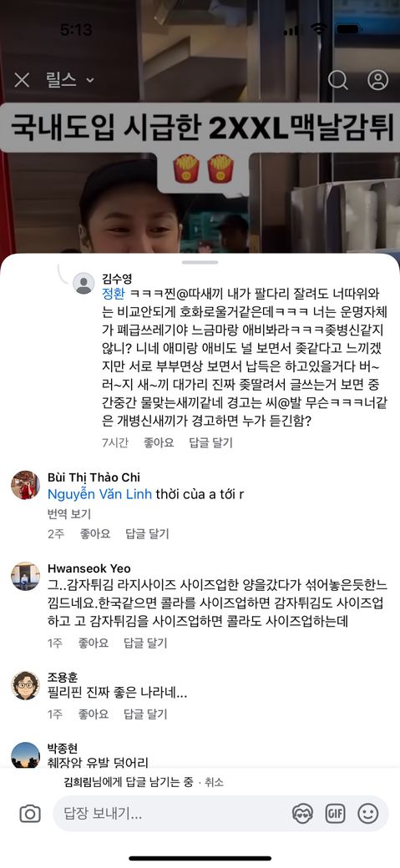Open the Nguyễn Văn Linh mention link
The height and width of the screenshot is (868, 400).
pyautogui.click(x=99, y=494)
